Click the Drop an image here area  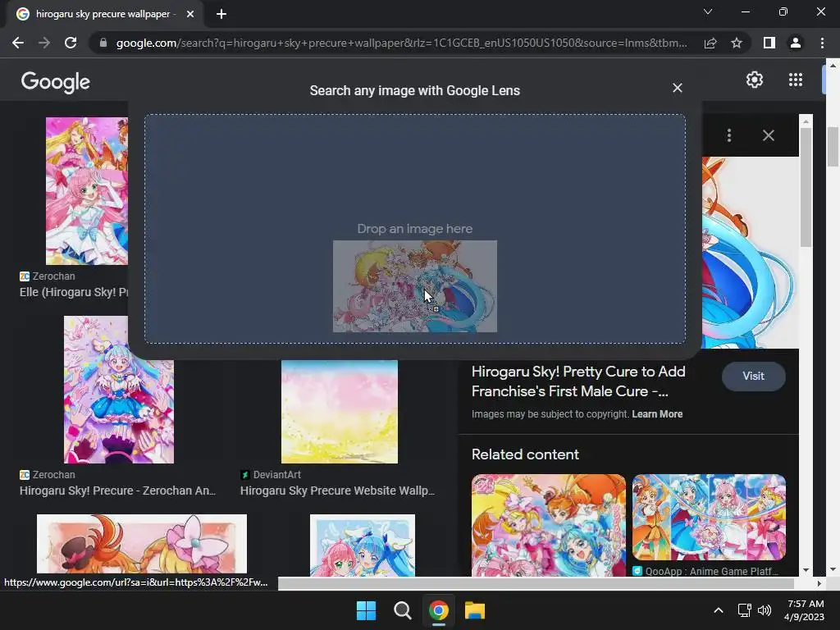pyautogui.click(x=414, y=229)
